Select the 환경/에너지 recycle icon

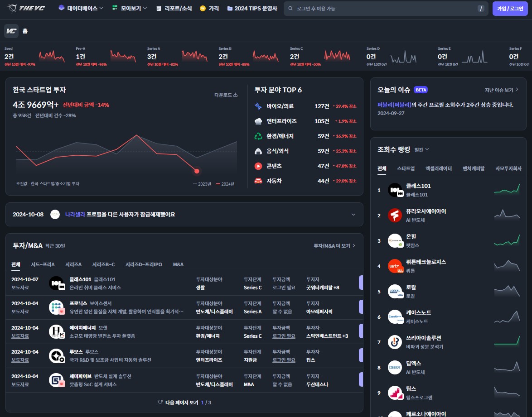pyautogui.click(x=258, y=136)
